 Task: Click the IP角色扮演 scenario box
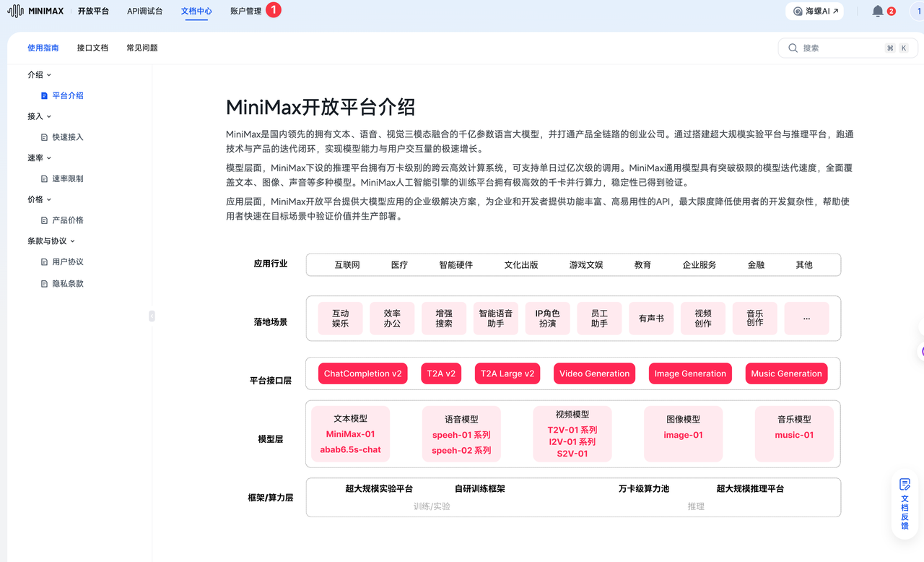[548, 319]
